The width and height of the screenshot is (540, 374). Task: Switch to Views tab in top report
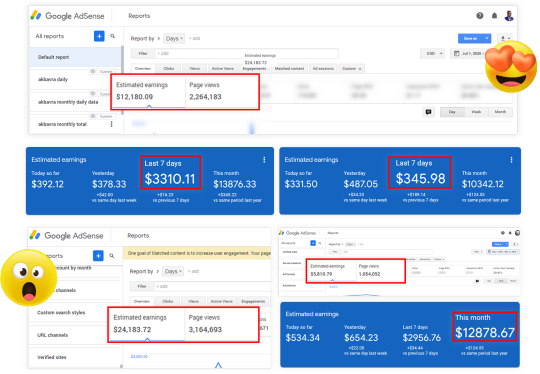(x=194, y=69)
